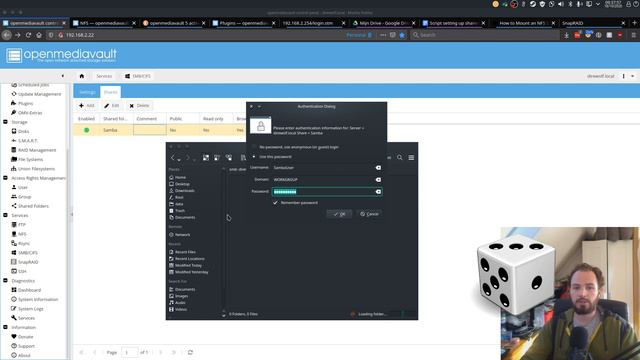Collapse the Access Rights Management section
This screenshot has height=360, width=640.
(x=5, y=178)
